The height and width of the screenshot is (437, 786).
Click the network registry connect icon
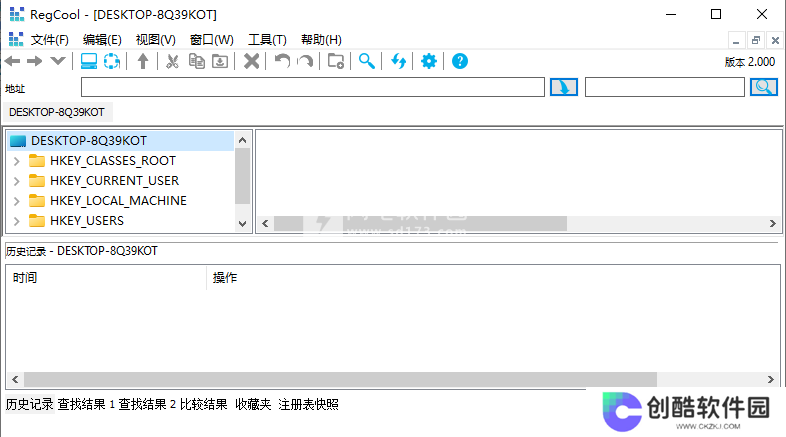(x=112, y=61)
